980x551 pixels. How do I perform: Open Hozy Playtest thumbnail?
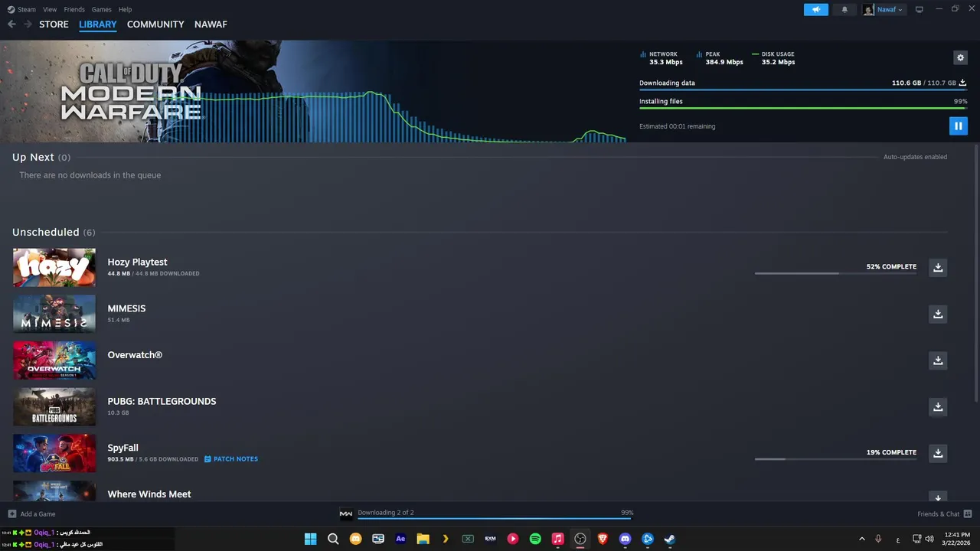(x=54, y=267)
